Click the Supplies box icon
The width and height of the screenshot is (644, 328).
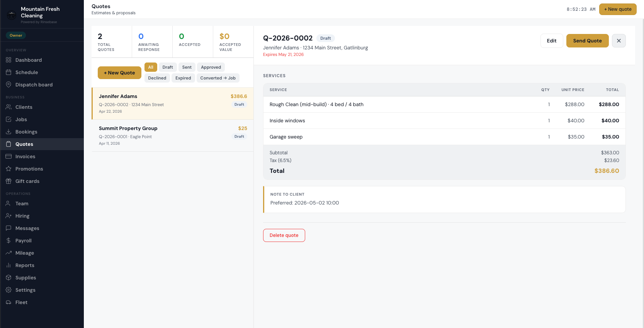pos(8,277)
